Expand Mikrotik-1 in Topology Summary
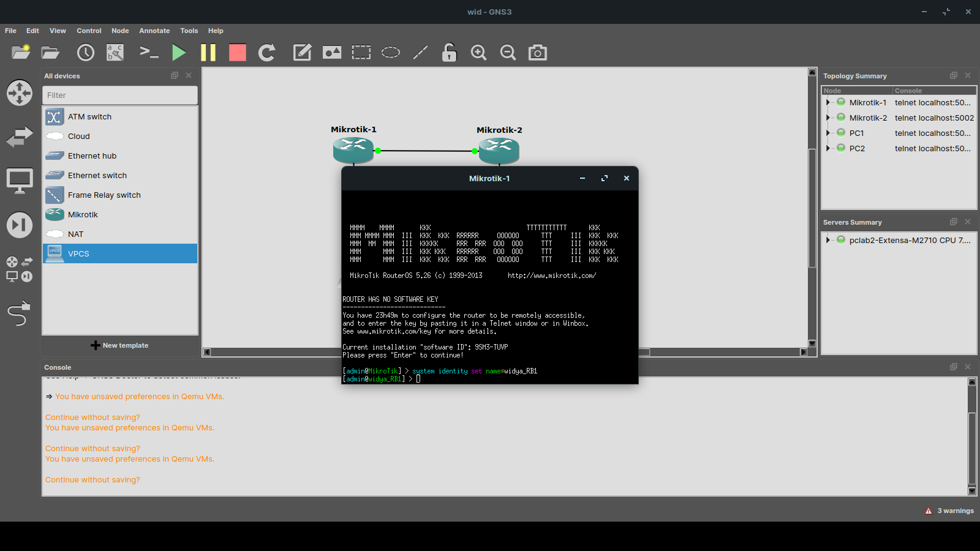 coord(827,102)
